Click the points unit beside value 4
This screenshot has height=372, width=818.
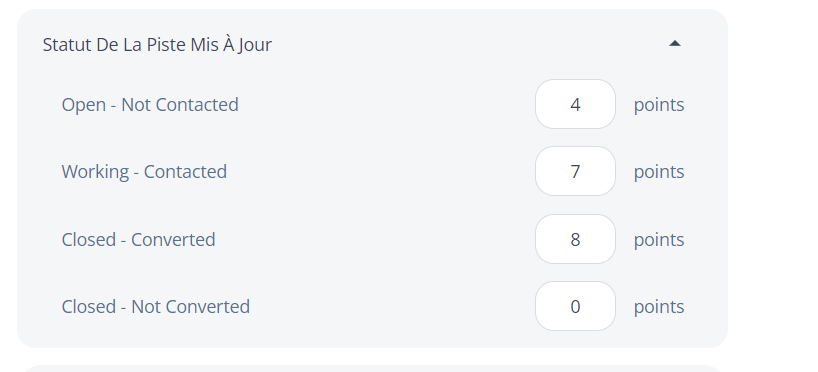659,105
